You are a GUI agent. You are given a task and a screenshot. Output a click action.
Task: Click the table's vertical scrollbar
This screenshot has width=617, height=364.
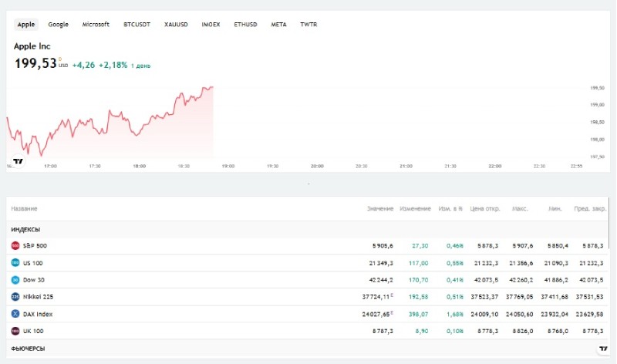click(609, 223)
